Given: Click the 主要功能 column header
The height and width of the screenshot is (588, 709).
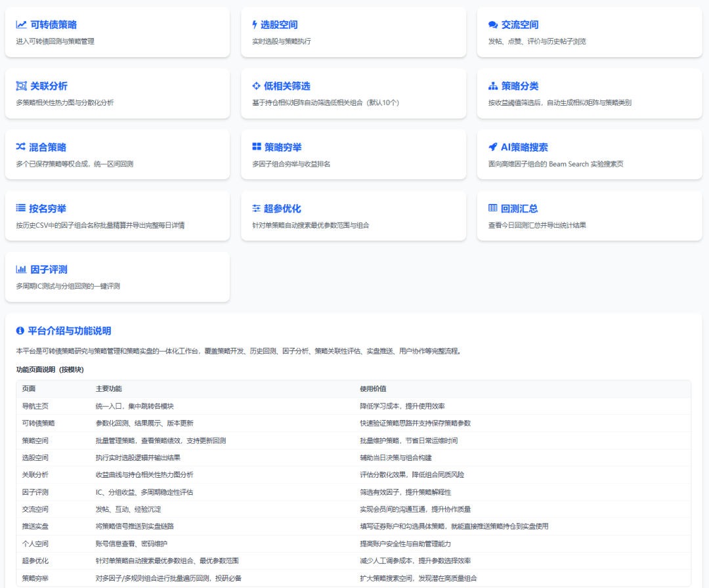Looking at the screenshot, I should 108,388.
